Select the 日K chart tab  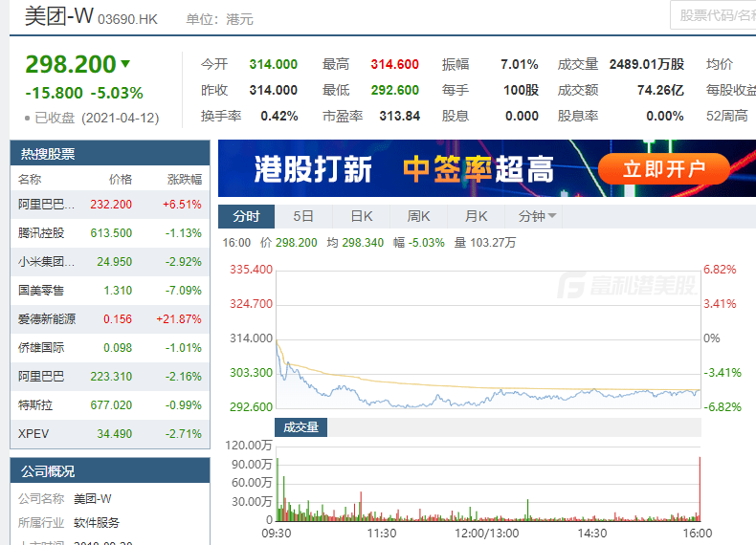click(361, 216)
